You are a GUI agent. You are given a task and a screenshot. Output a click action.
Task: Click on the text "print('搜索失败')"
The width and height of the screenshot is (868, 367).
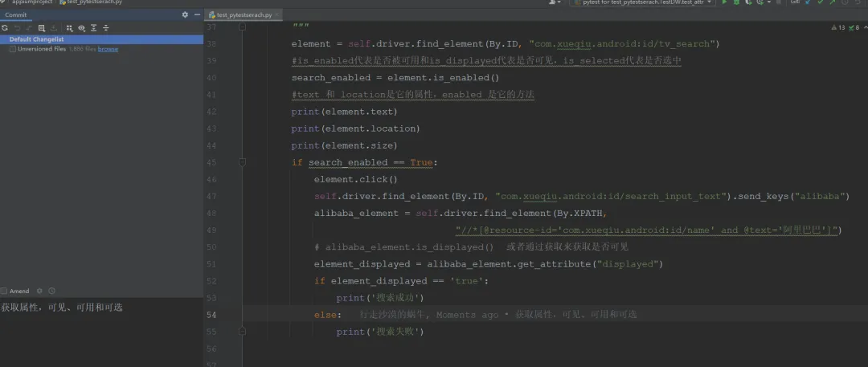379,332
